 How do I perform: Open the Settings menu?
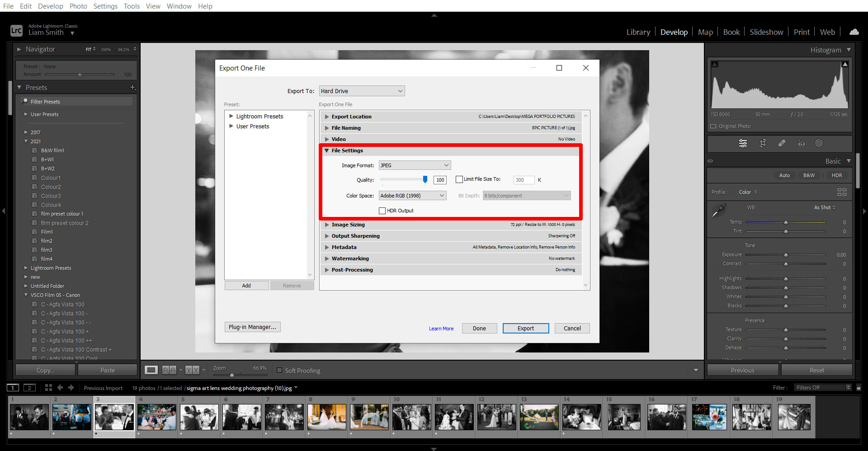[105, 6]
